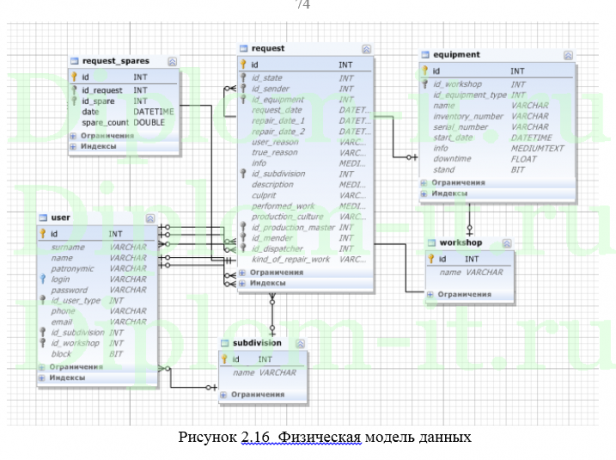Screen dimensions: 616x460
Task: Expand Ограничения in the workshop table
Action: [x=430, y=294]
